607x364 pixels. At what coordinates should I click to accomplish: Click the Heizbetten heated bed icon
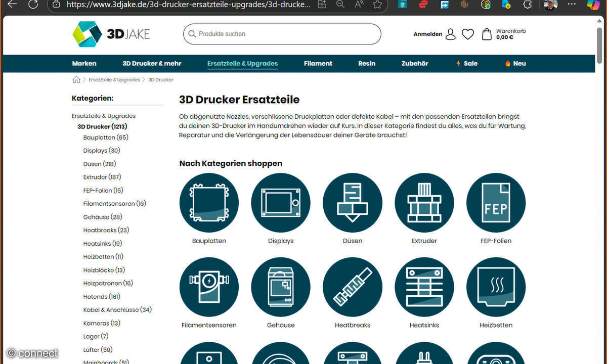(496, 287)
